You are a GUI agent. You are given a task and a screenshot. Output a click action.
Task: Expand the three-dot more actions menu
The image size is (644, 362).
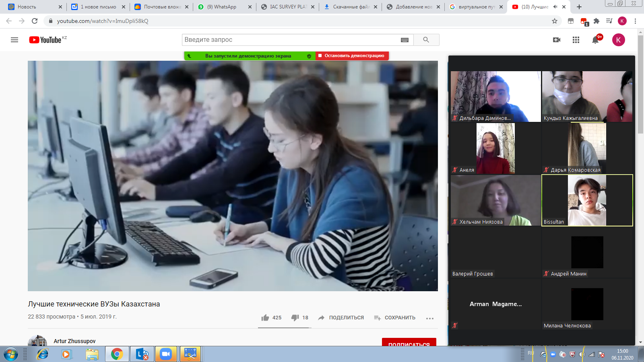pyautogui.click(x=430, y=318)
